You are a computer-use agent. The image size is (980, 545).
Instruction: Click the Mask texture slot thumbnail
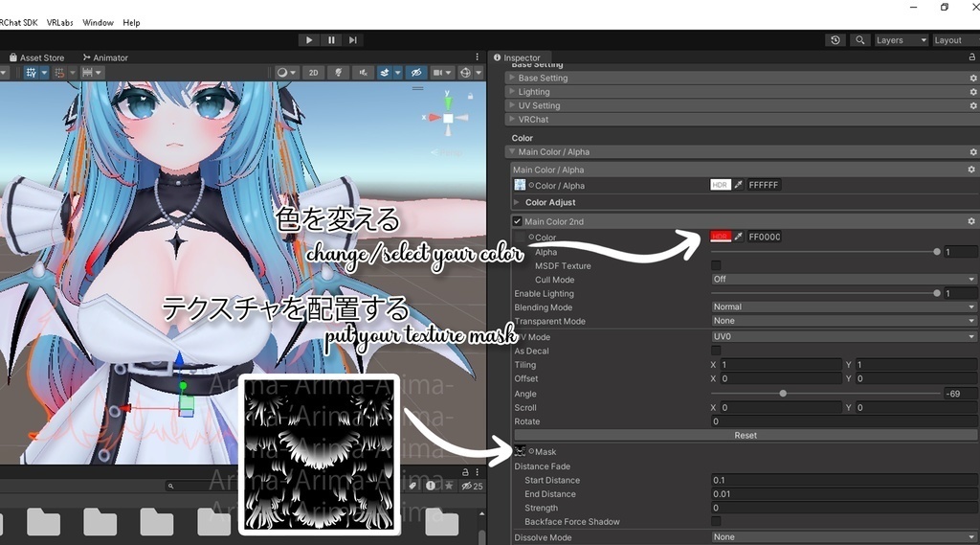520,451
